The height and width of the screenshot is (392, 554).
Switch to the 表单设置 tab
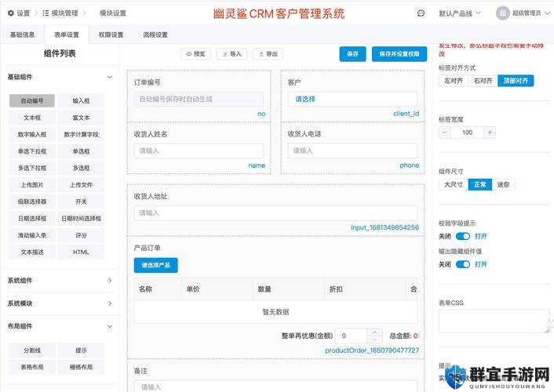point(67,34)
